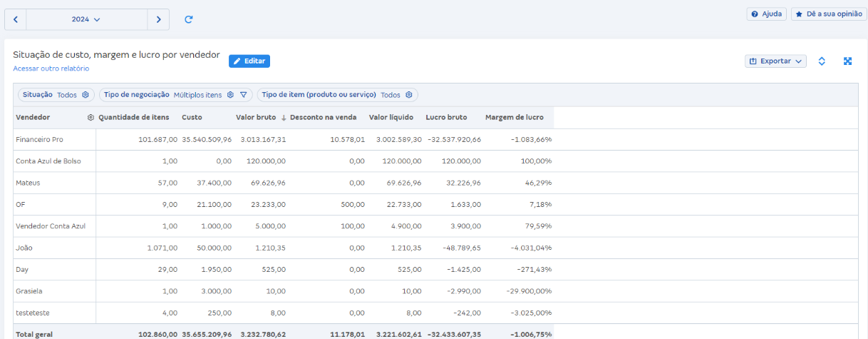Click gear on Tipo de item filter

[409, 95]
